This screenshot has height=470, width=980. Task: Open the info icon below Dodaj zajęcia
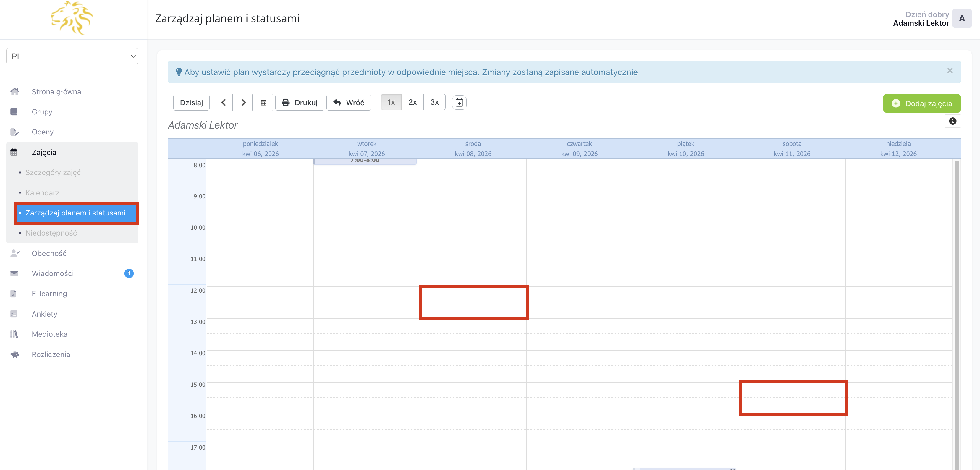(952, 121)
